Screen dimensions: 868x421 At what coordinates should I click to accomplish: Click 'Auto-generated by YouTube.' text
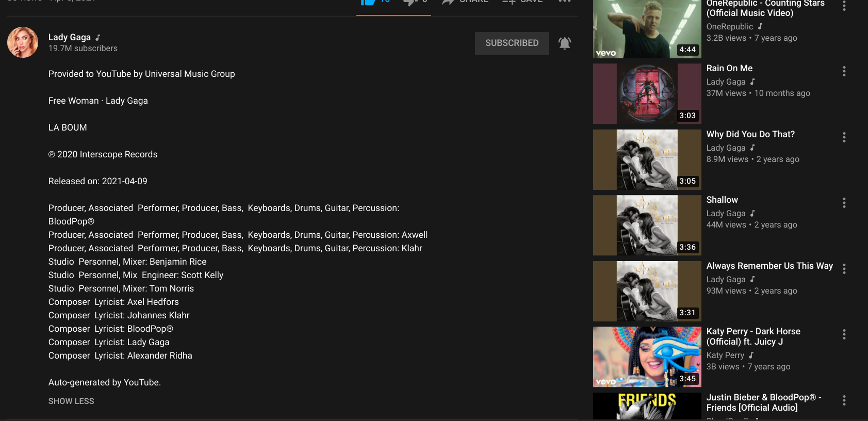(105, 382)
